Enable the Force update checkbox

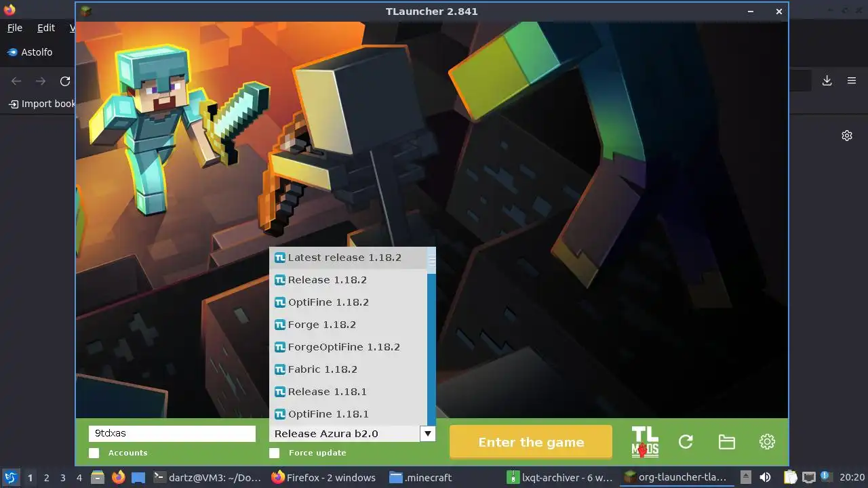coord(274,453)
